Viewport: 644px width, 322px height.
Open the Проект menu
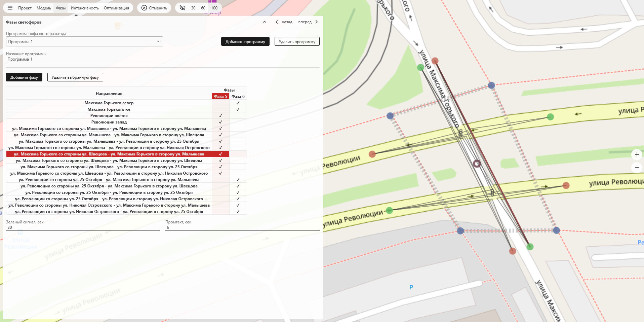(x=25, y=8)
